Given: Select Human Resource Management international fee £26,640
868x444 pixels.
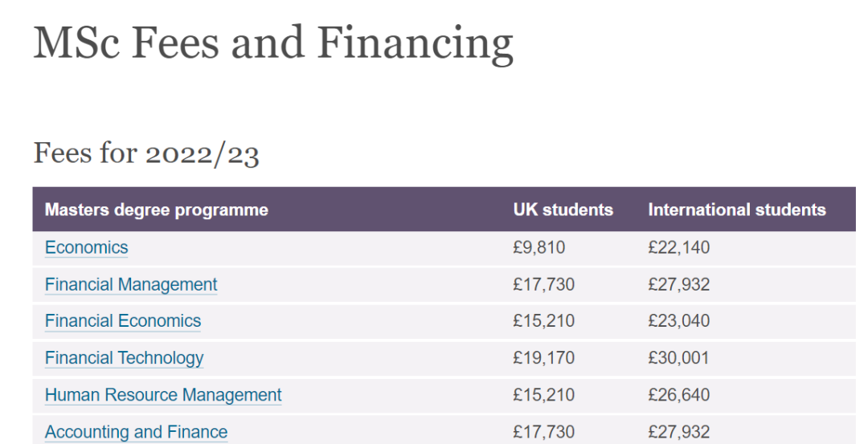Looking at the screenshot, I should [x=678, y=395].
